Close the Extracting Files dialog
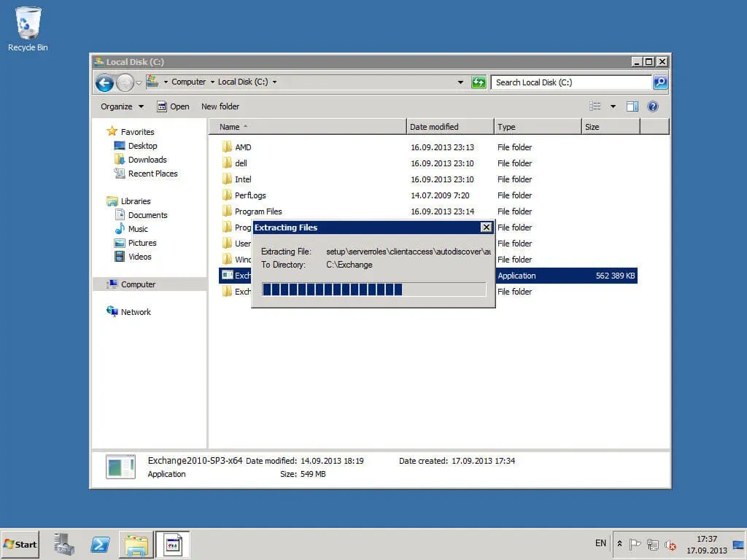Image resolution: width=747 pixels, height=560 pixels. (486, 227)
